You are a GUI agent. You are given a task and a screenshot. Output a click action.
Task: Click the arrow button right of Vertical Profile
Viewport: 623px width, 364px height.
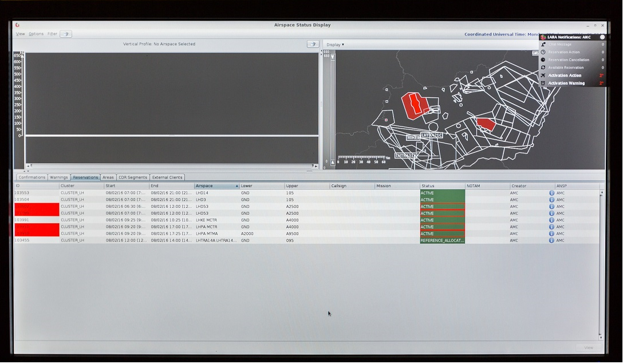(313, 44)
